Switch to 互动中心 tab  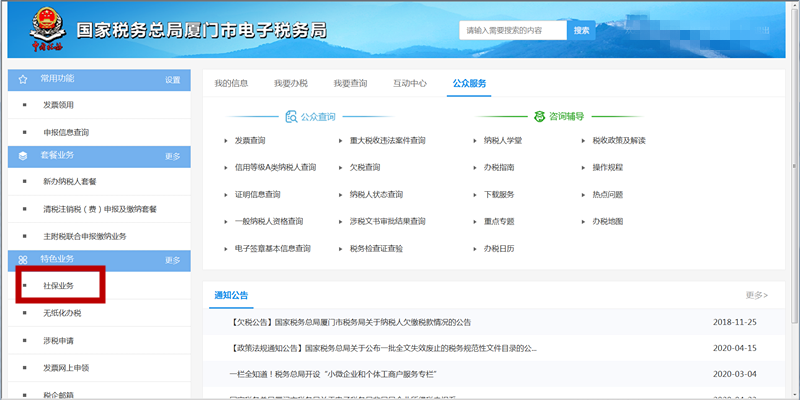tap(410, 83)
